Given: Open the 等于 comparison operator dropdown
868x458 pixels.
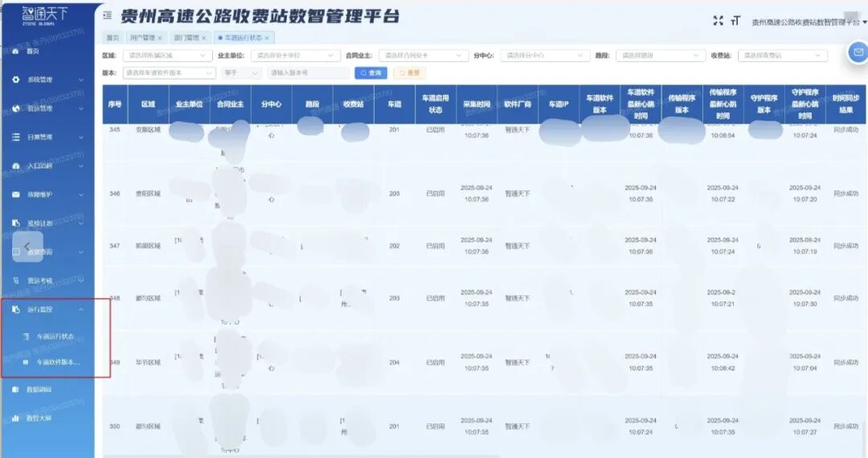Looking at the screenshot, I should tap(241, 73).
